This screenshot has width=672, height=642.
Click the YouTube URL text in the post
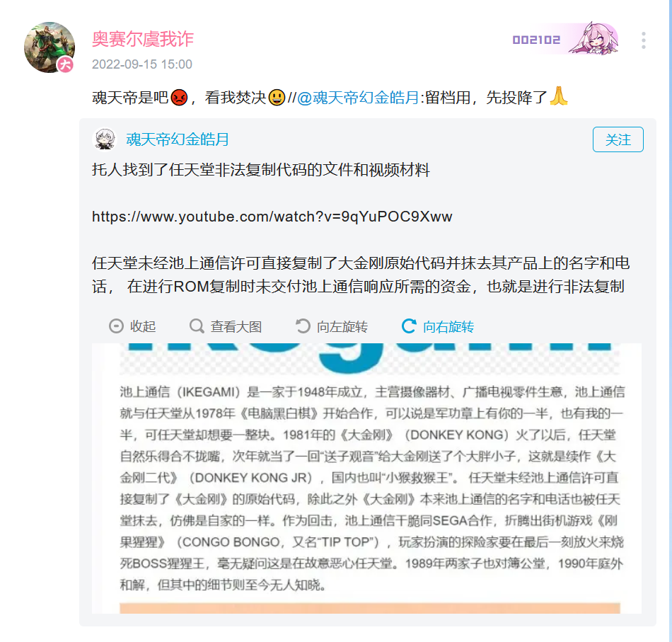tap(272, 217)
